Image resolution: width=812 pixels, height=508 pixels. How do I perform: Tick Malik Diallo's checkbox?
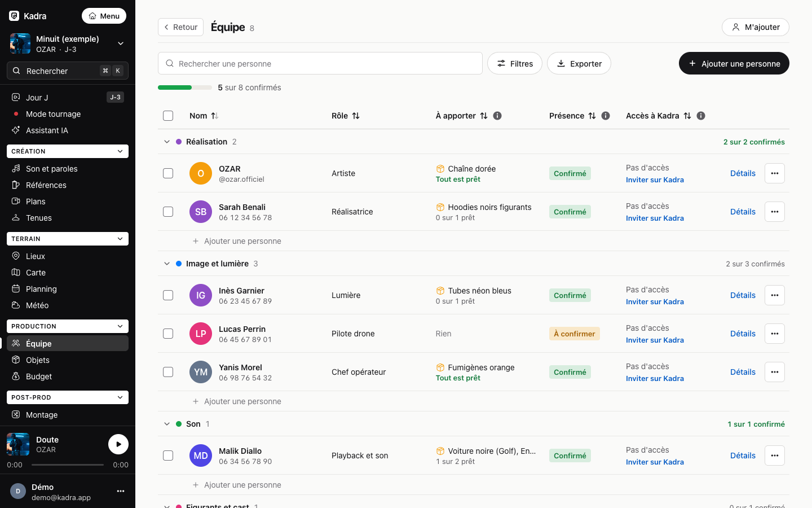168,456
